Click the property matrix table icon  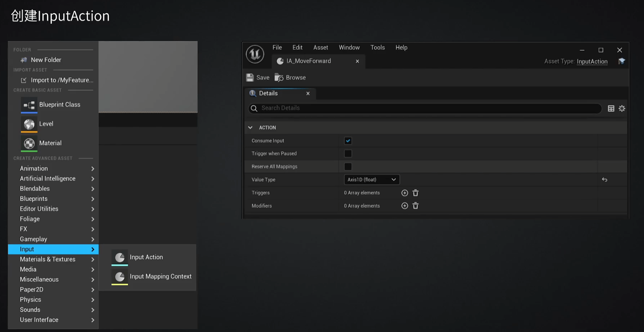point(611,108)
